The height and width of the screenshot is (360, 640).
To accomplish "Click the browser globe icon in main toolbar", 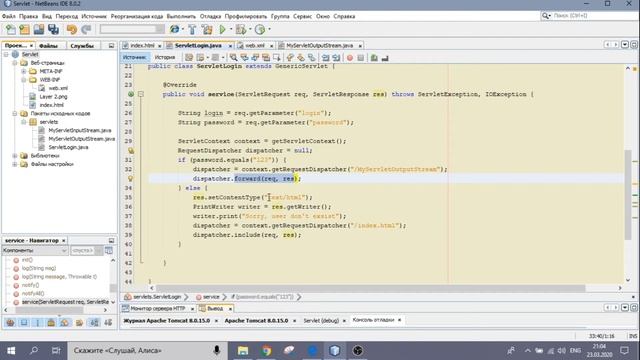I will (174, 29).
